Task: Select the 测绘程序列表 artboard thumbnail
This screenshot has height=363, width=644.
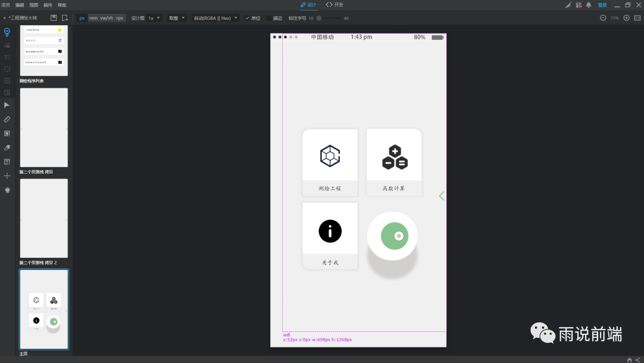Action: click(44, 50)
